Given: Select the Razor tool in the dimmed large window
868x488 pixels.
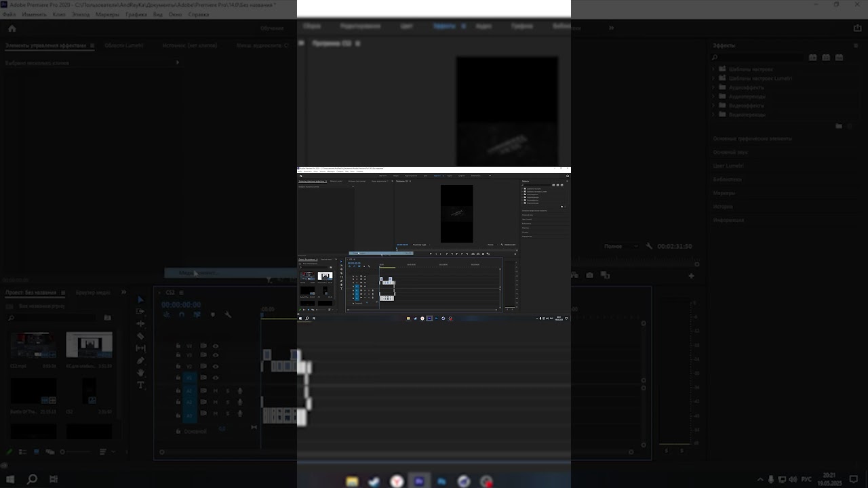Looking at the screenshot, I should (x=140, y=336).
